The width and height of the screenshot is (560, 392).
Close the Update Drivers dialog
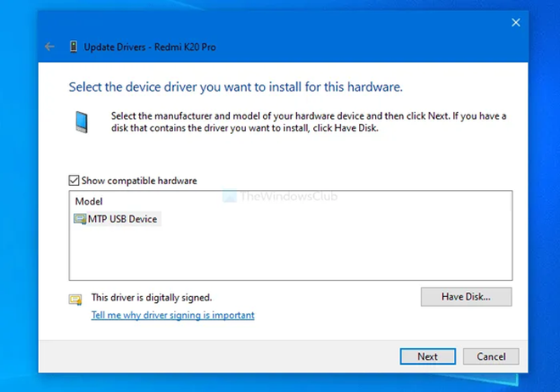click(515, 23)
